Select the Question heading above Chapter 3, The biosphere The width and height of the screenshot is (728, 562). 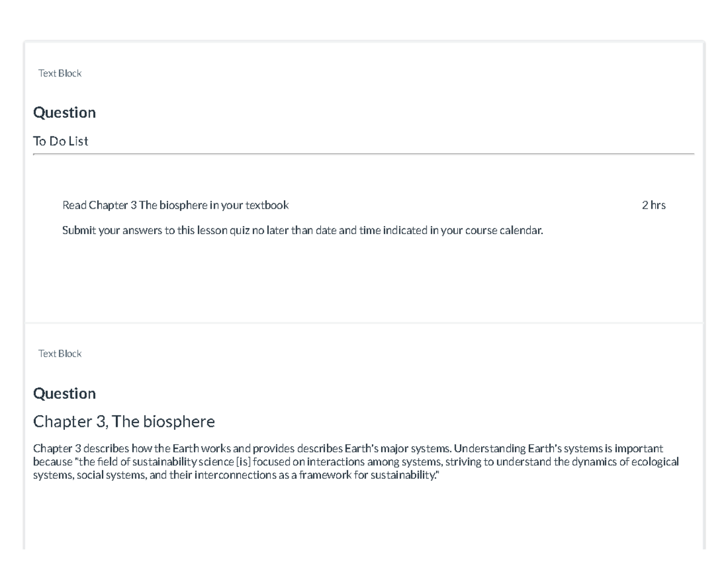click(x=64, y=394)
